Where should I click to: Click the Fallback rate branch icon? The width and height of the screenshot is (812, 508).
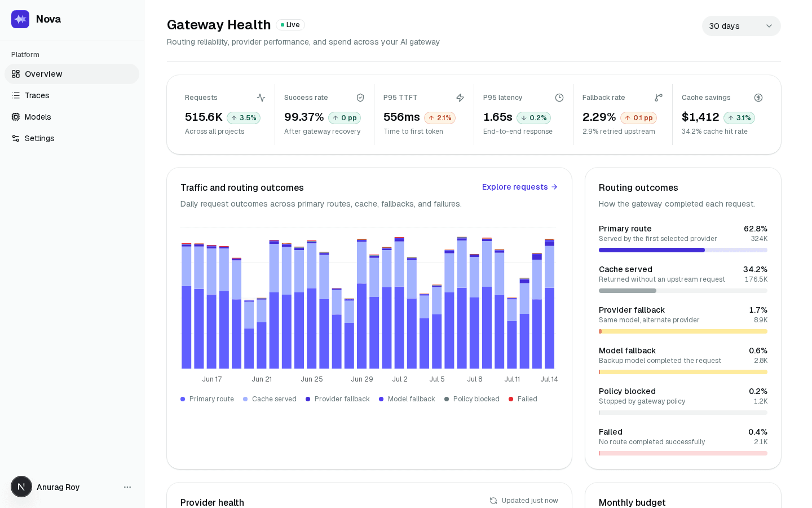coord(659,98)
